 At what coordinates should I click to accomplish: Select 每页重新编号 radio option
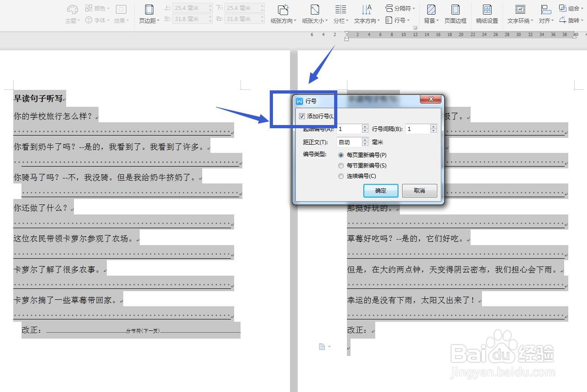coord(341,155)
